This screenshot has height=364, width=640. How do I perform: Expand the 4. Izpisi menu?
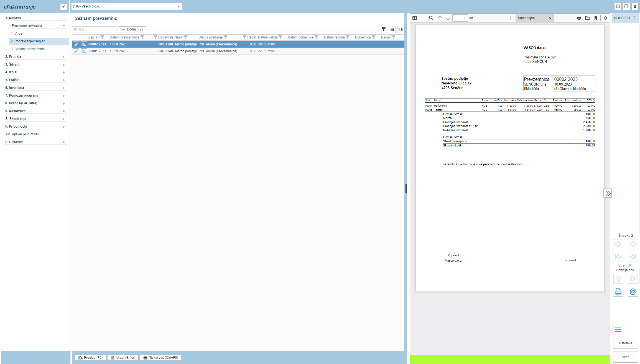36,72
